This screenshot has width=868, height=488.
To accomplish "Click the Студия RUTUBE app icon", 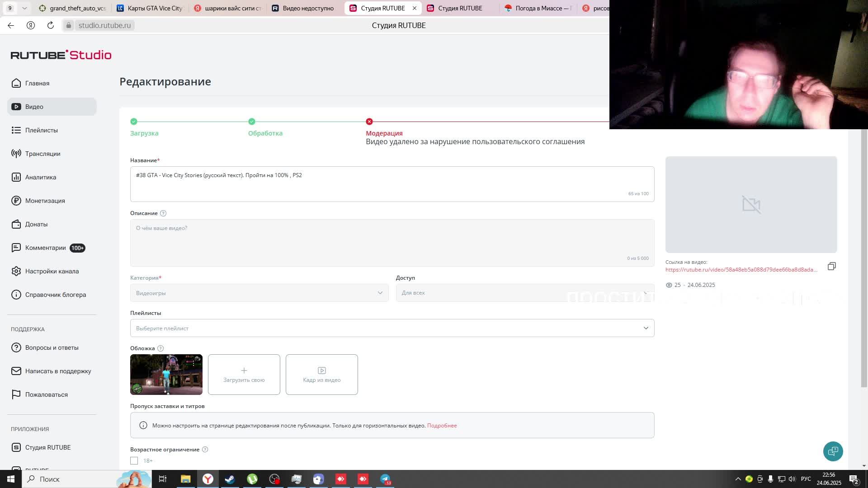I will point(16,447).
